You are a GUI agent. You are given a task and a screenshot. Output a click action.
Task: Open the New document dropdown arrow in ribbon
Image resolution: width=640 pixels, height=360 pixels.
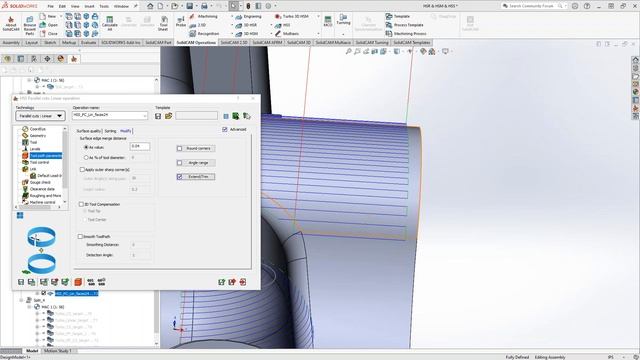(61, 16)
